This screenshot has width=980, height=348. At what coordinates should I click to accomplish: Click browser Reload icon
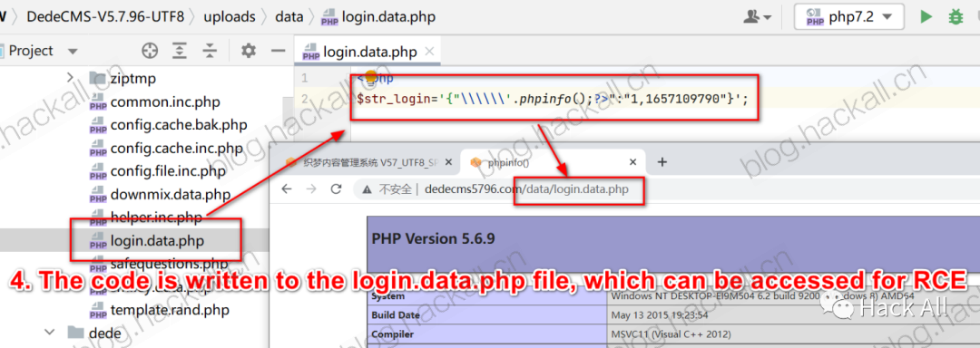337,189
